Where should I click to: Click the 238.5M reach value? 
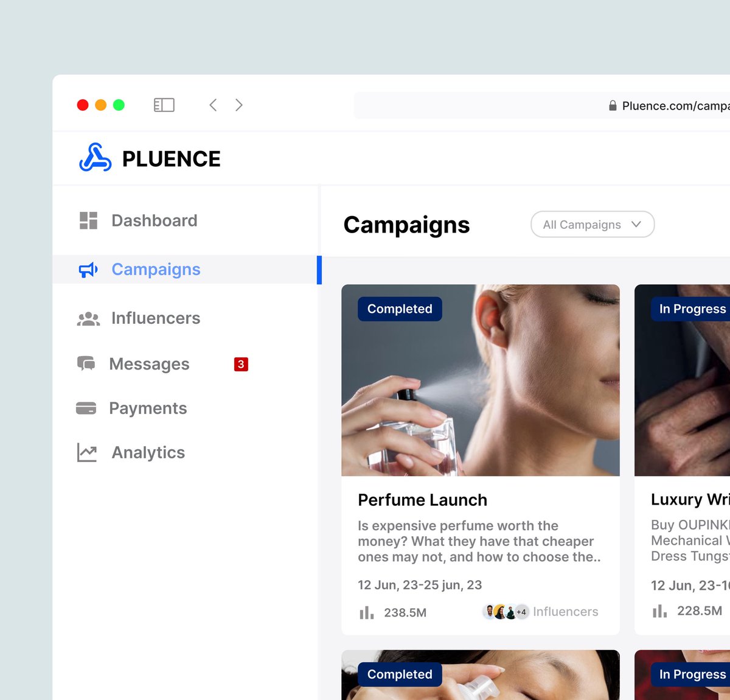(405, 612)
